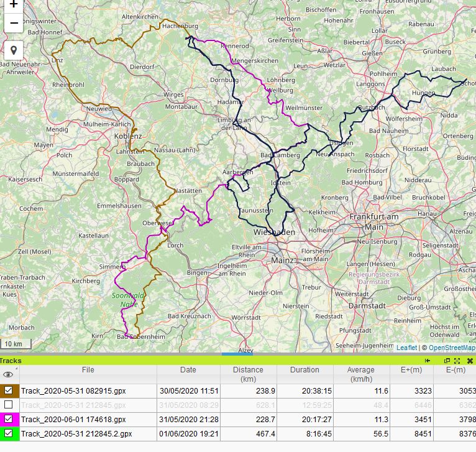Click duration value 20:38:15

pos(317,390)
